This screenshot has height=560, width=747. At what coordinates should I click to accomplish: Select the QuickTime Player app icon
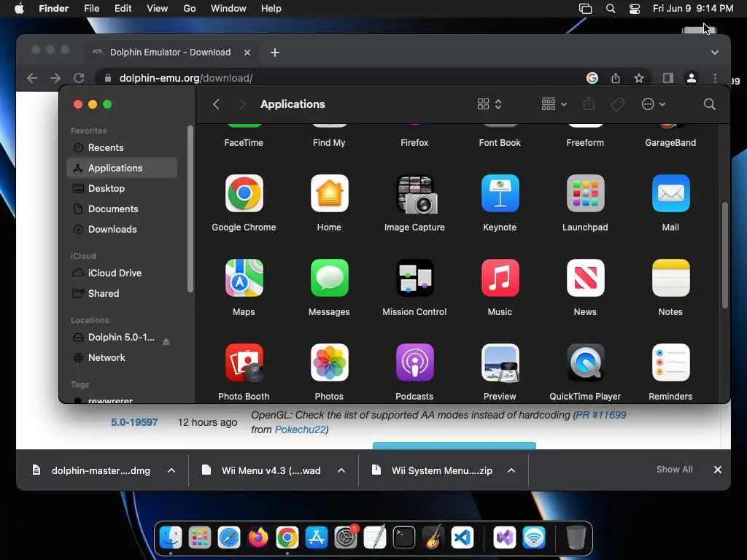click(585, 362)
